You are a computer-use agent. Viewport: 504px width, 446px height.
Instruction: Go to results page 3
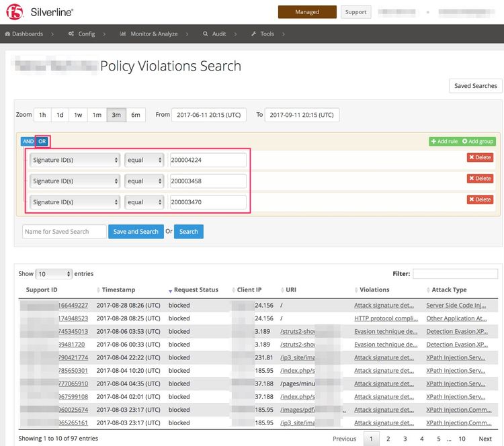coord(405,439)
